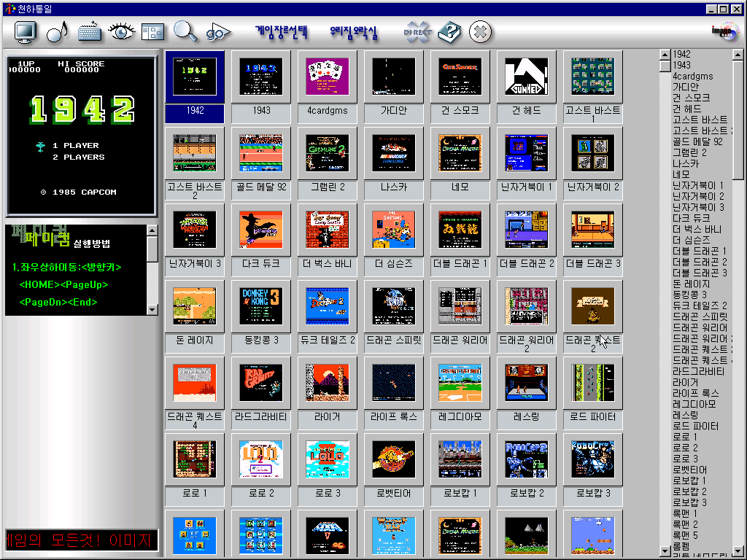
Task: Choose the 가디안 game thumbnail
Action: coord(393,77)
